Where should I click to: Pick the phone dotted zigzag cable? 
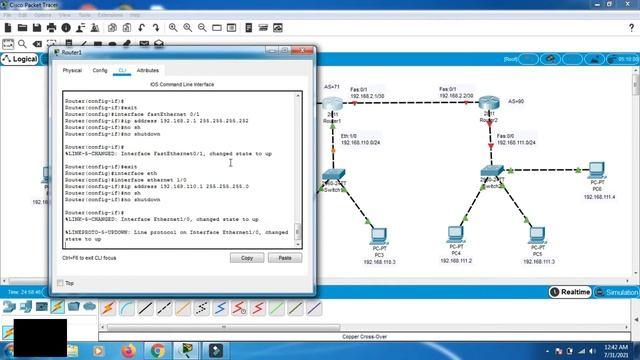202,309
